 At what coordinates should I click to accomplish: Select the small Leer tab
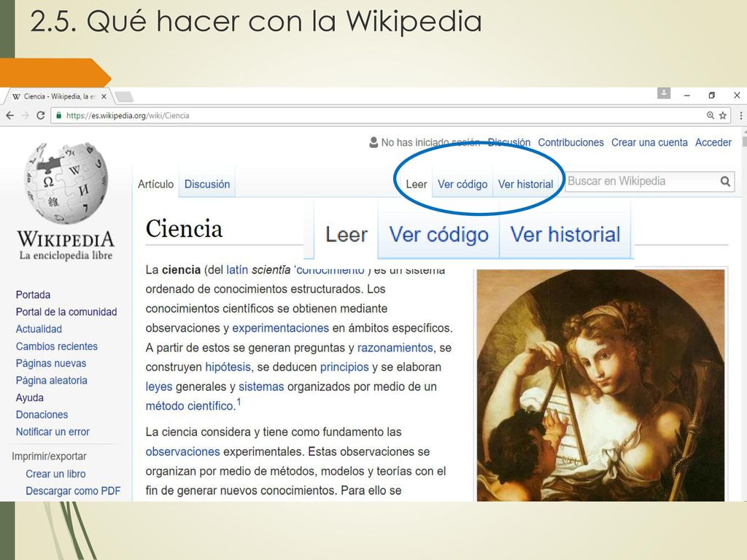[x=416, y=184]
